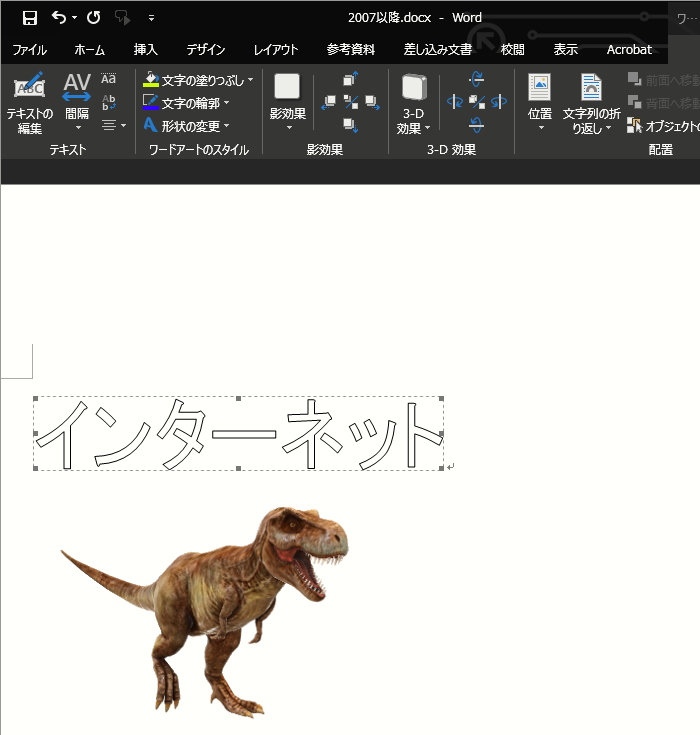Tilt 3-D effect up

coord(477,78)
